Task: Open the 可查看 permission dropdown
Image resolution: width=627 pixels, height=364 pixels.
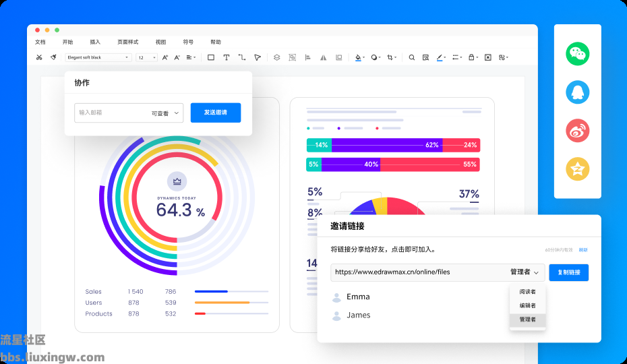Action: pos(165,113)
